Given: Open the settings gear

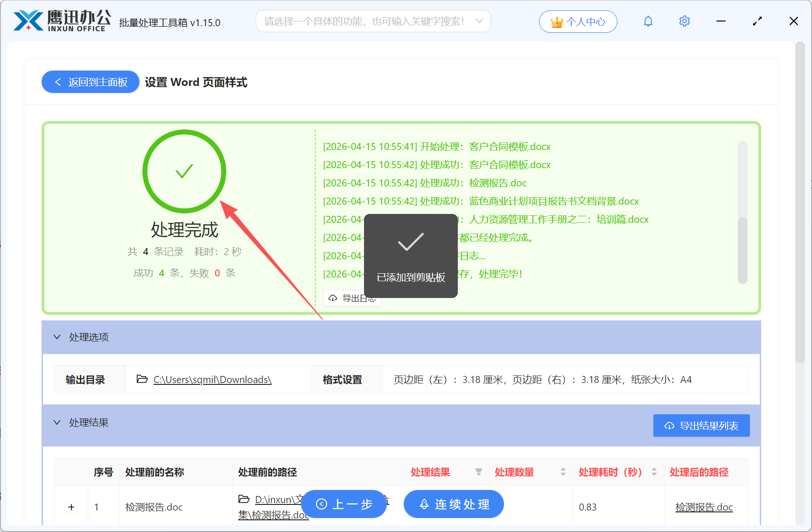Looking at the screenshot, I should click(x=684, y=21).
